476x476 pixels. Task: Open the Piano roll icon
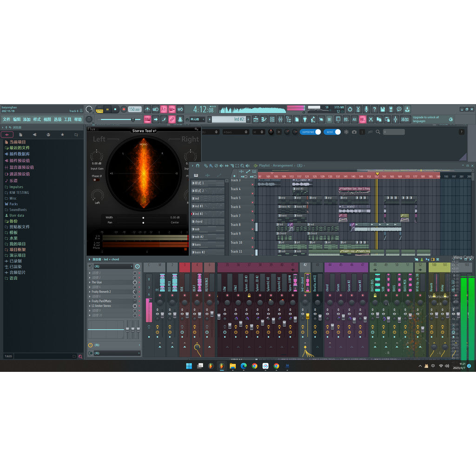point(264,119)
